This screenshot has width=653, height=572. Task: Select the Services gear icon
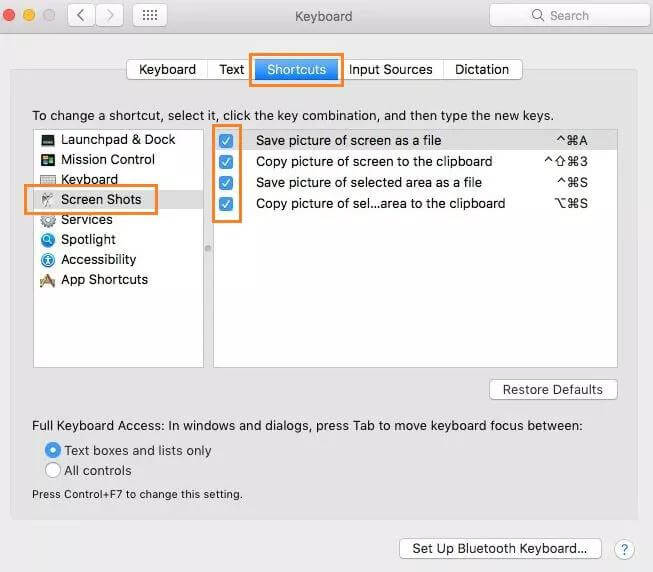point(47,220)
